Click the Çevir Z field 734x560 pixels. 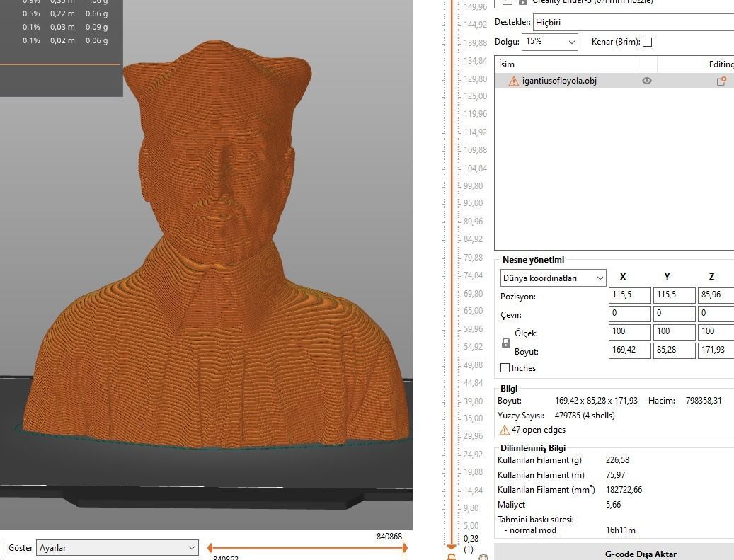[x=716, y=313]
